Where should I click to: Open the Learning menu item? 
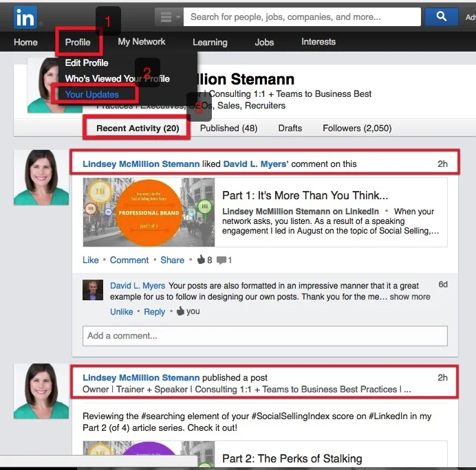[210, 42]
